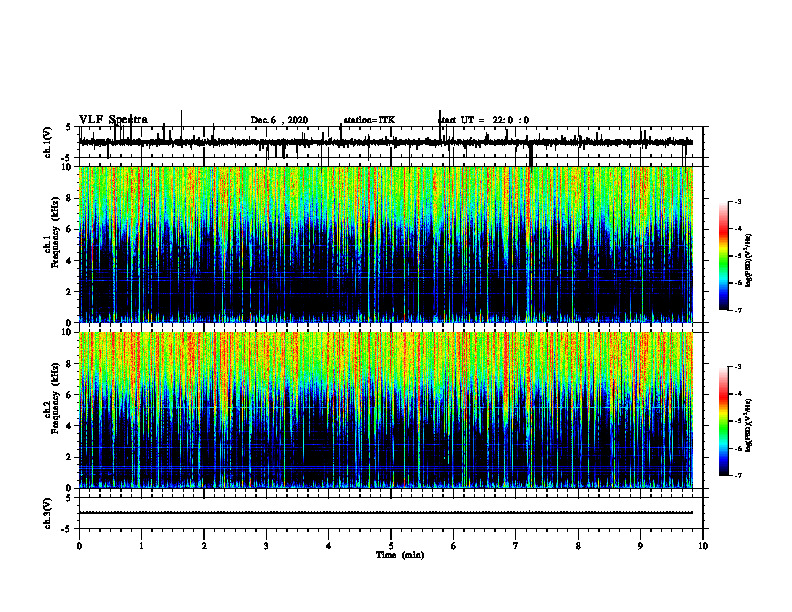This screenshot has width=792, height=612.
Task: Click tick '5' on the Time axis
Action: (391, 546)
